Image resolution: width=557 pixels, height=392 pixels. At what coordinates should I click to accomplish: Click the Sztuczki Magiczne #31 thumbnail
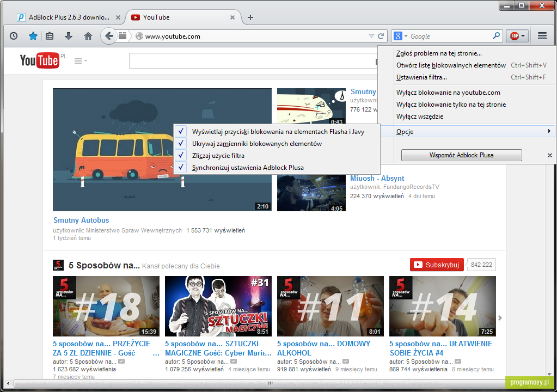[x=218, y=306]
